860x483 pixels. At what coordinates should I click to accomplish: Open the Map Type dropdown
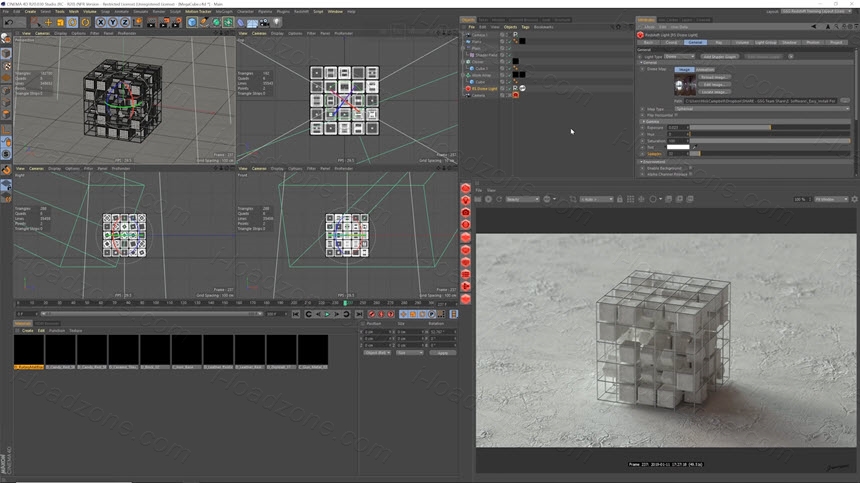(762, 109)
